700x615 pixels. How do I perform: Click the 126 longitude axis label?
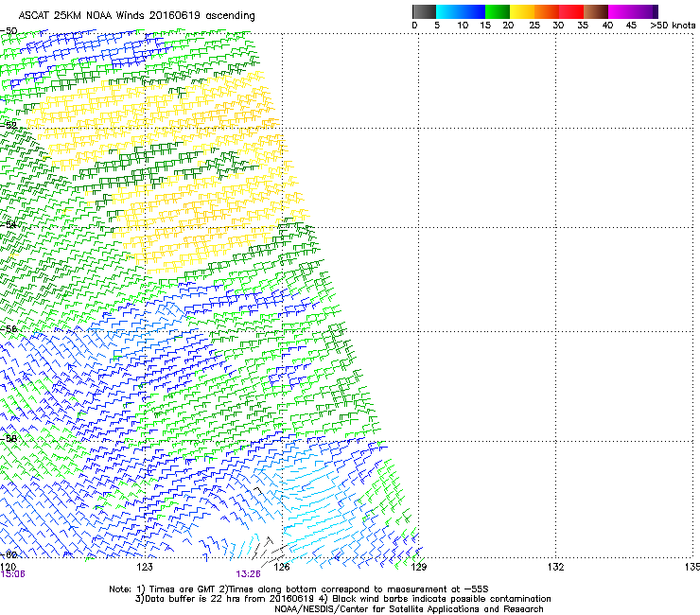tap(282, 567)
